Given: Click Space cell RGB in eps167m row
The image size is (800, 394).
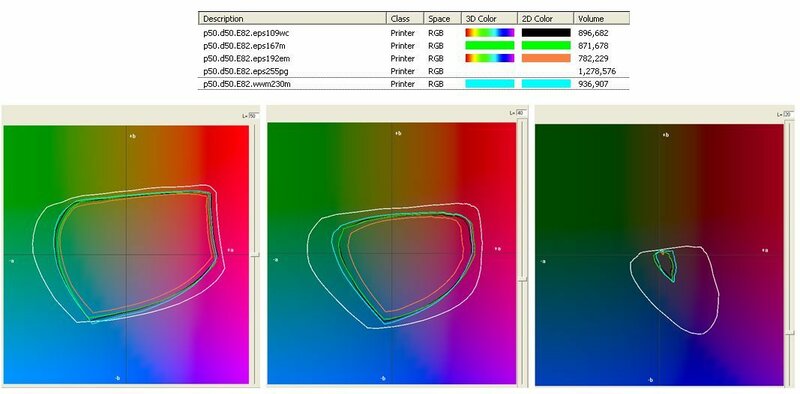Looking at the screenshot, I should pyautogui.click(x=435, y=45).
